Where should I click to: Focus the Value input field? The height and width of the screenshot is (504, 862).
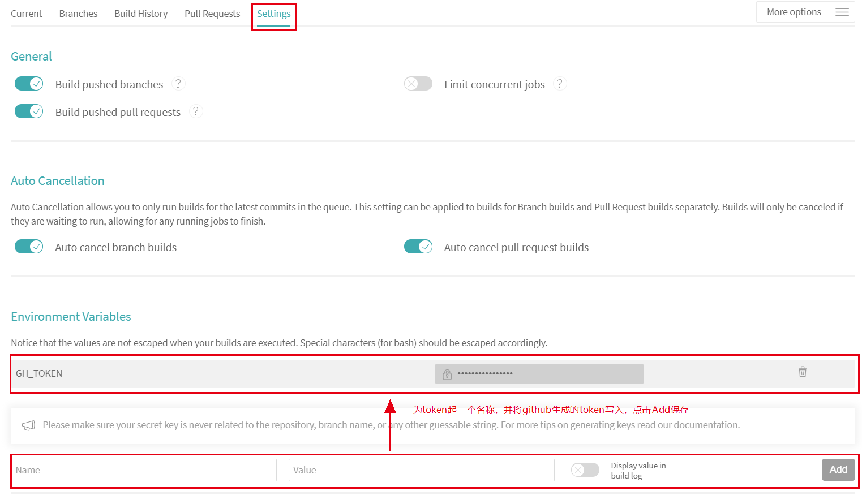[422, 470]
